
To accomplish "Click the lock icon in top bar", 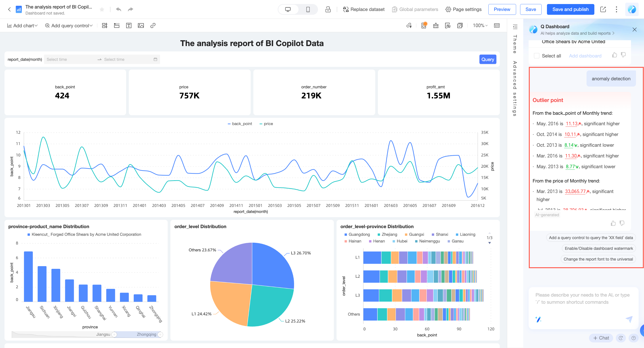I will pyautogui.click(x=328, y=9).
